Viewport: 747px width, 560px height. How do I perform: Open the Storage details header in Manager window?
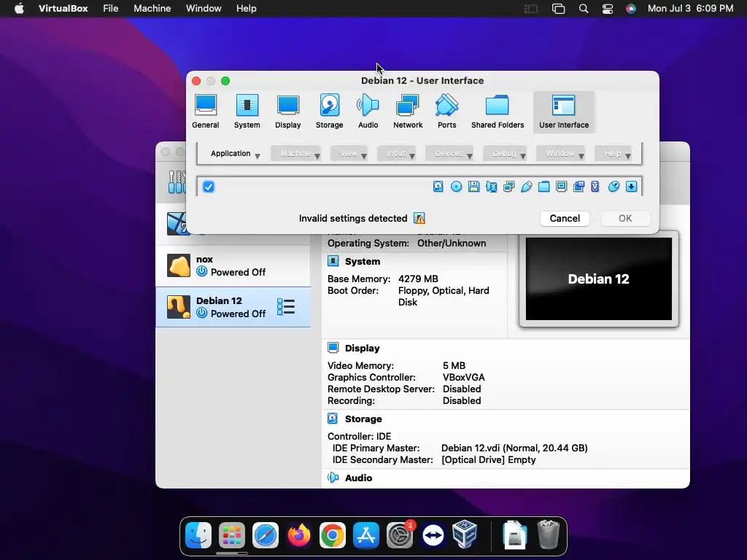coord(363,419)
